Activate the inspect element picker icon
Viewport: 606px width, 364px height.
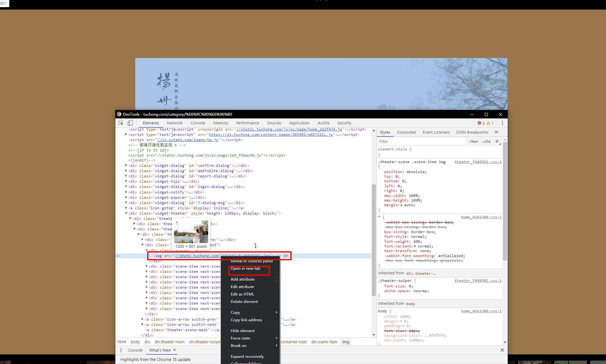point(121,123)
